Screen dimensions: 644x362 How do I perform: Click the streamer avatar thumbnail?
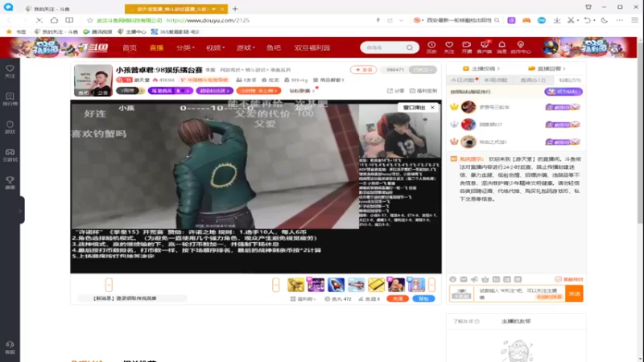93,80
